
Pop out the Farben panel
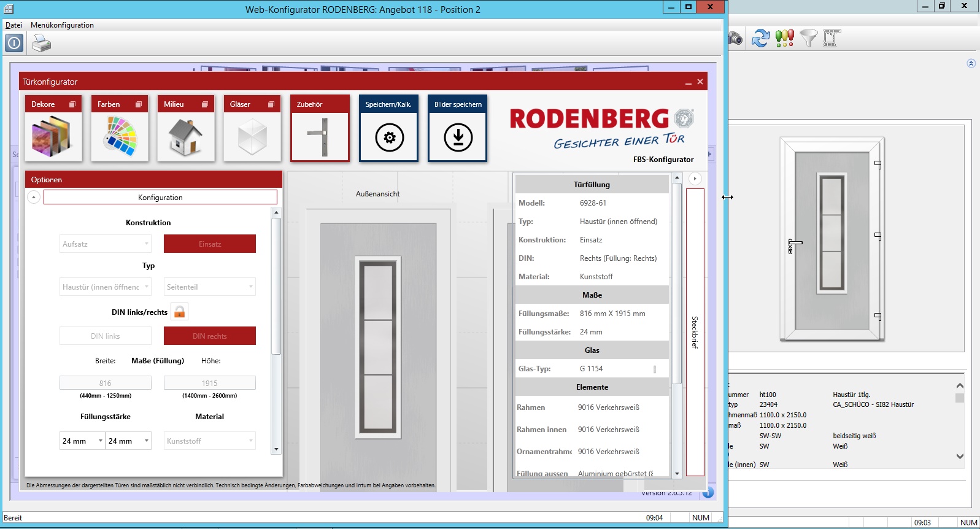coord(139,104)
